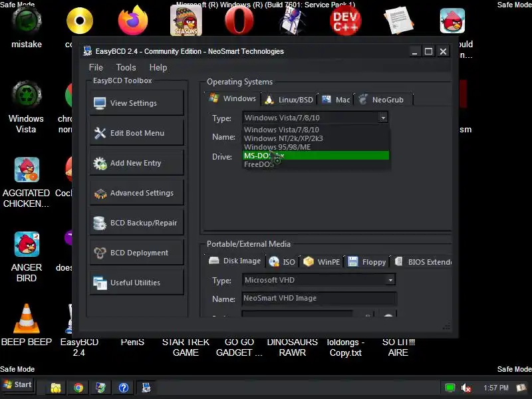This screenshot has width=532, height=399.
Task: Click the NeoSmart VHD Image name field
Action: 319,298
